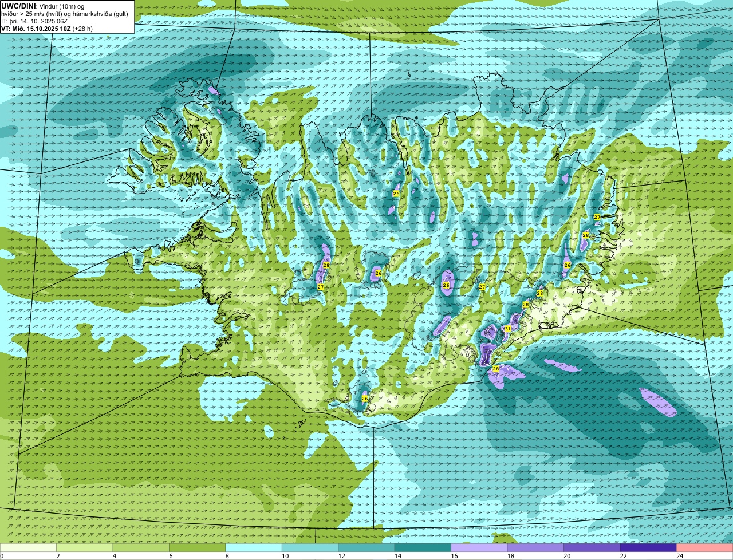Click the "UWC/DINI: Vindur (10m) og" title line
733x560 pixels.
pos(43,6)
